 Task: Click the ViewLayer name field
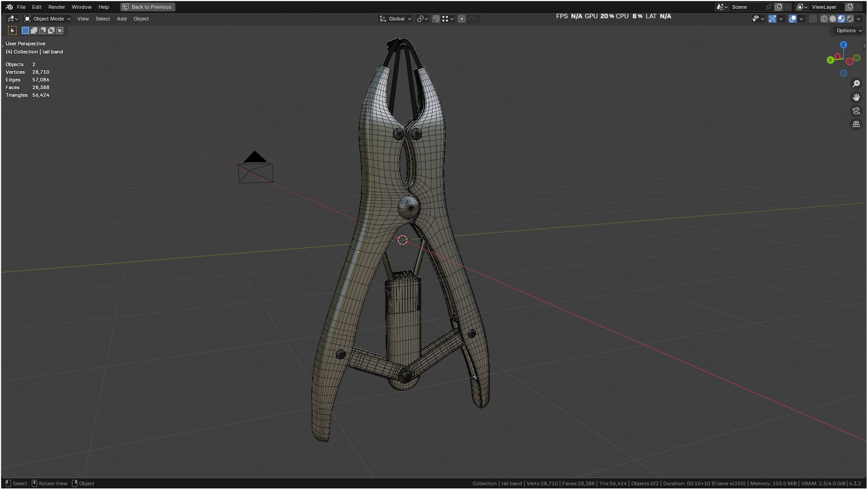point(827,7)
